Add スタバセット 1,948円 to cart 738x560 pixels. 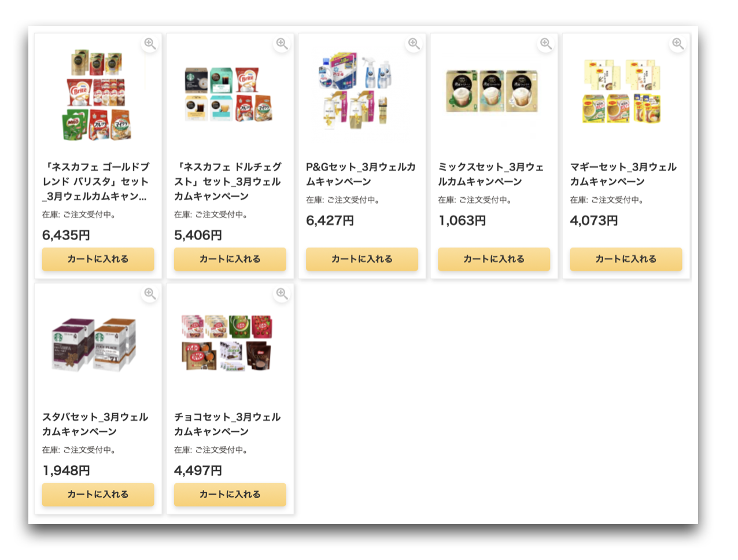tap(98, 495)
